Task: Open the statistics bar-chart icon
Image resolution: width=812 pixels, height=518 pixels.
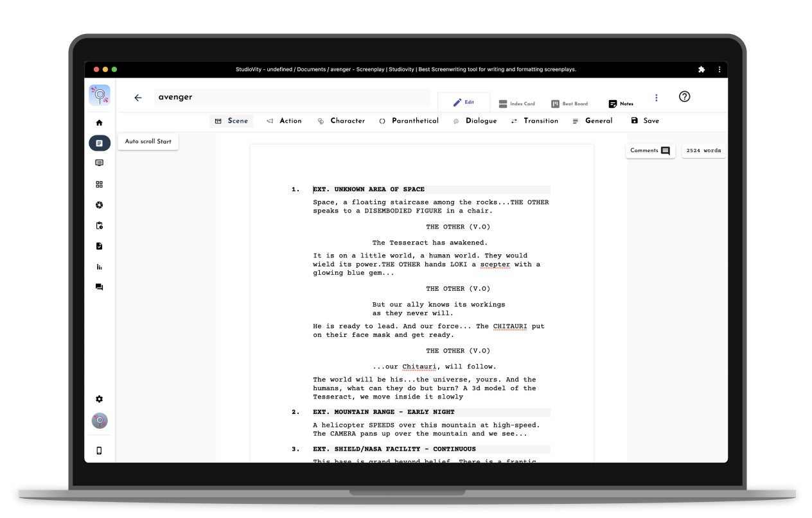Action: tap(100, 266)
